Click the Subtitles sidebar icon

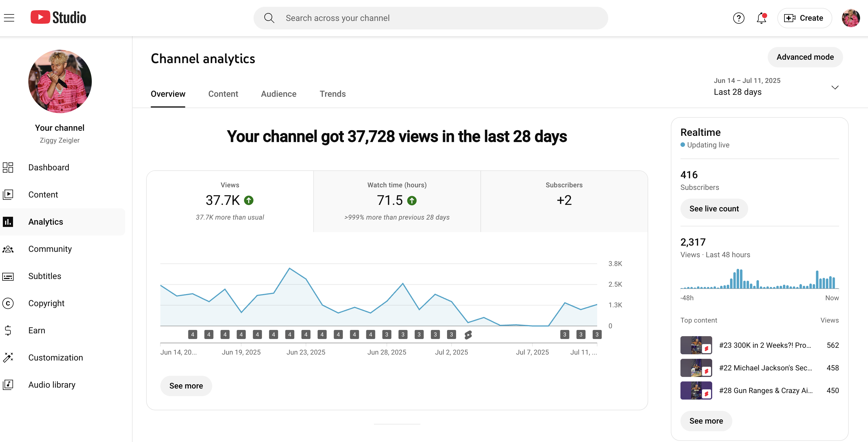pyautogui.click(x=8, y=276)
